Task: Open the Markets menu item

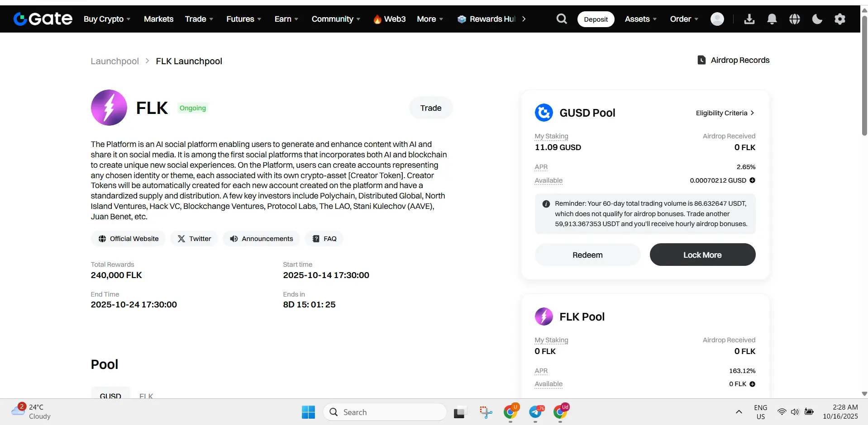Action: tap(158, 19)
